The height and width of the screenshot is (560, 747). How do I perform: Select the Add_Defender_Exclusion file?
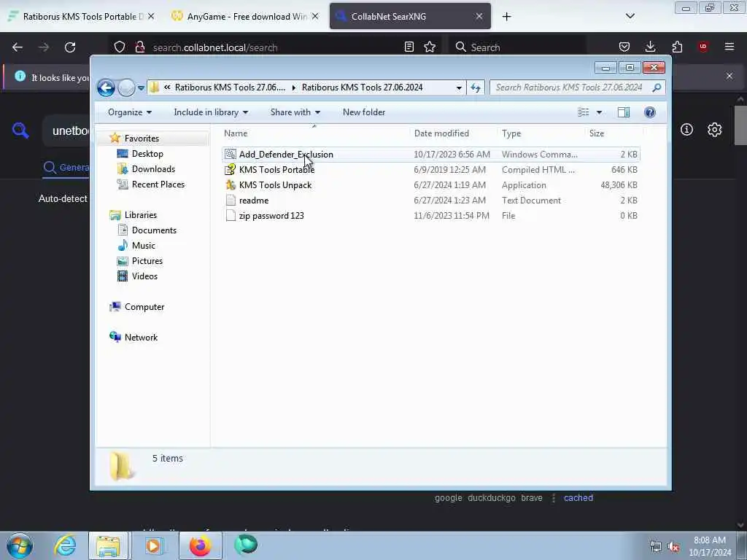coord(430,155)
